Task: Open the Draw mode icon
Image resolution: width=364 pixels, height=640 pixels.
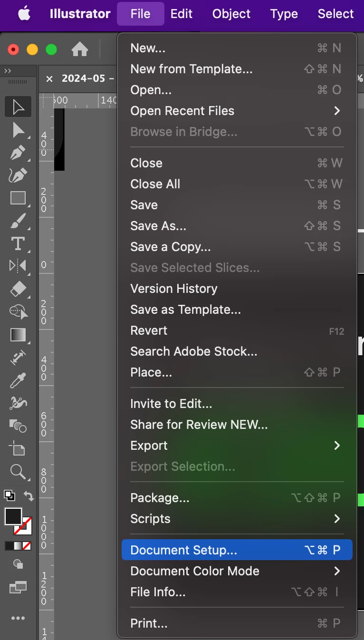Action: (x=18, y=564)
